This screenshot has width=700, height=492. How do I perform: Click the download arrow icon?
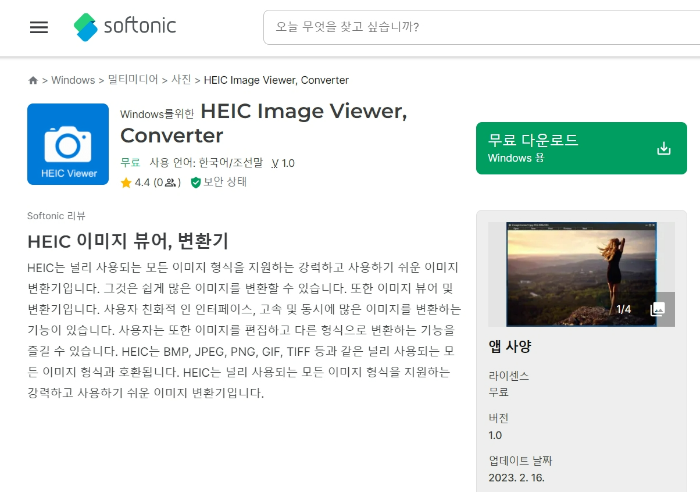(664, 148)
